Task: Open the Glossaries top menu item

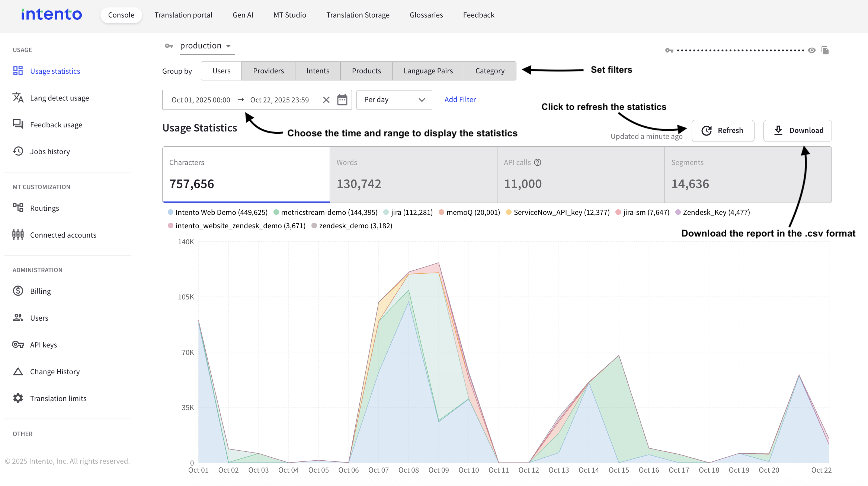Action: tap(426, 15)
